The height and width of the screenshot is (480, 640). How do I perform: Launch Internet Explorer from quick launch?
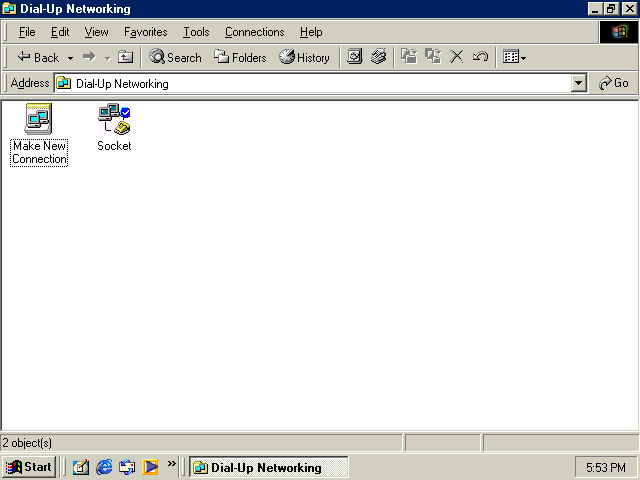tap(104, 467)
